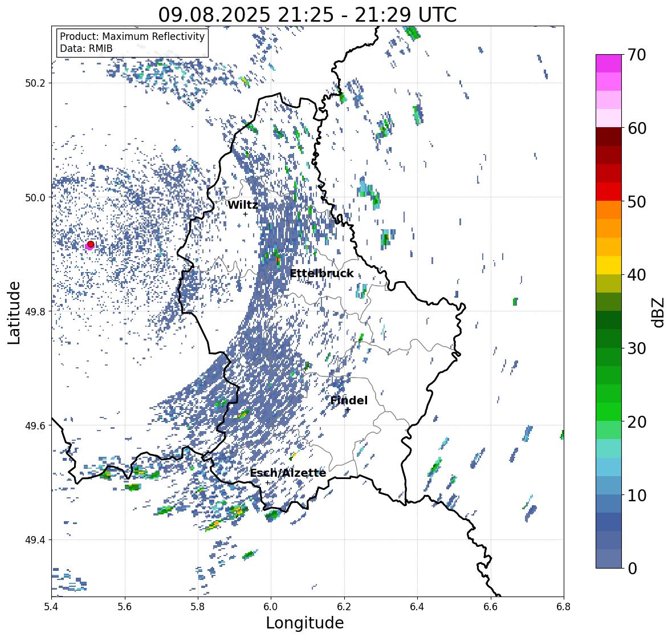Click the cross marker below Esch/Alzette
The width and height of the screenshot is (672, 637).
click(x=267, y=482)
